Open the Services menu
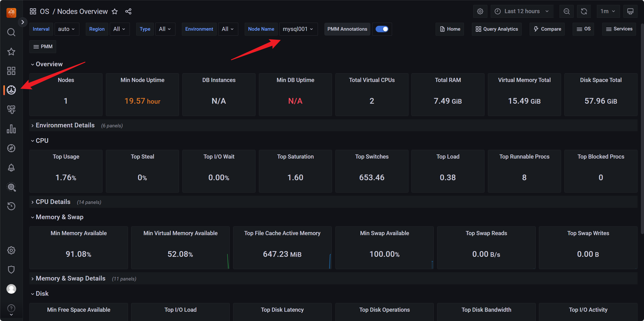The image size is (644, 321). point(619,29)
